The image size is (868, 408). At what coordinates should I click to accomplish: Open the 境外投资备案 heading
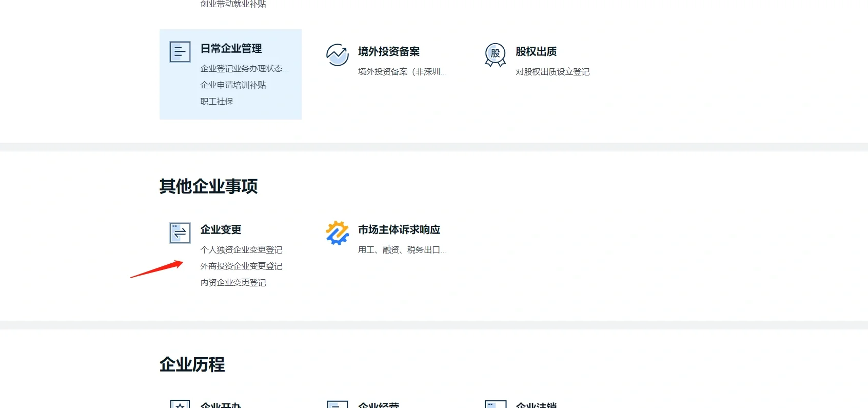[388, 52]
